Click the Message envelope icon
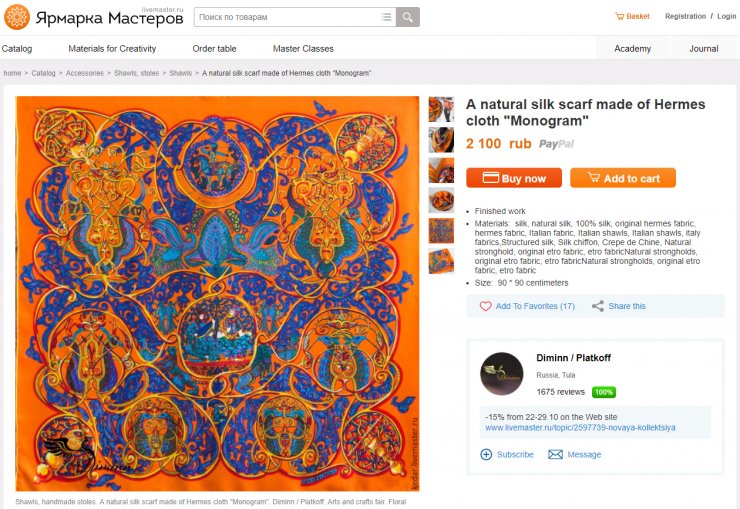Screen dimensions: 740x509 point(555,454)
